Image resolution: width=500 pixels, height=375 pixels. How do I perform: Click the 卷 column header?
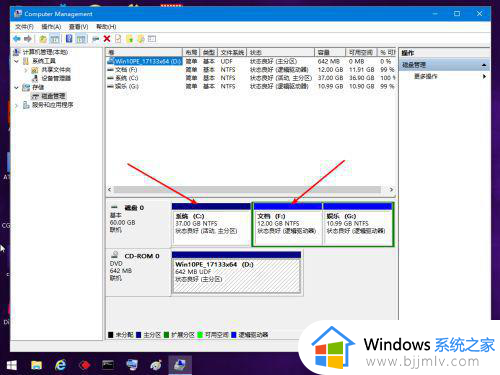(144, 52)
